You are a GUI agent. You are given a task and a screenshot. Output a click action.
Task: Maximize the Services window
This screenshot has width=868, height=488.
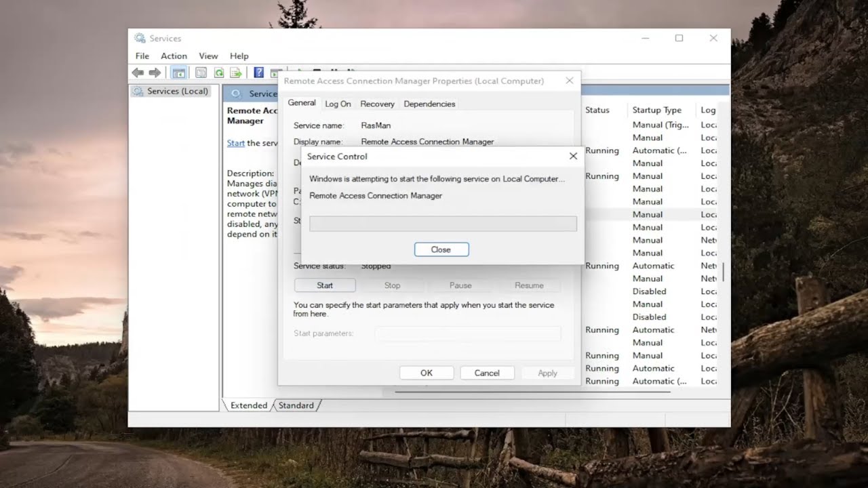tap(679, 39)
